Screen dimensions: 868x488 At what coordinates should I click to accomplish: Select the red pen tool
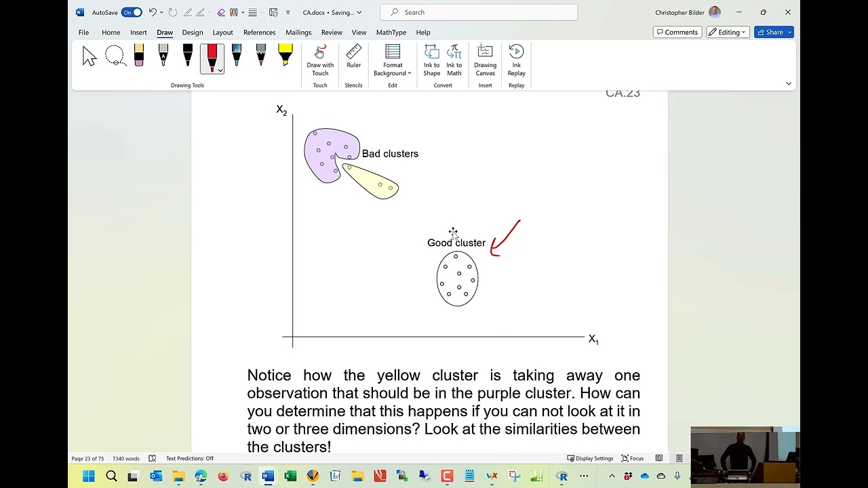[212, 57]
